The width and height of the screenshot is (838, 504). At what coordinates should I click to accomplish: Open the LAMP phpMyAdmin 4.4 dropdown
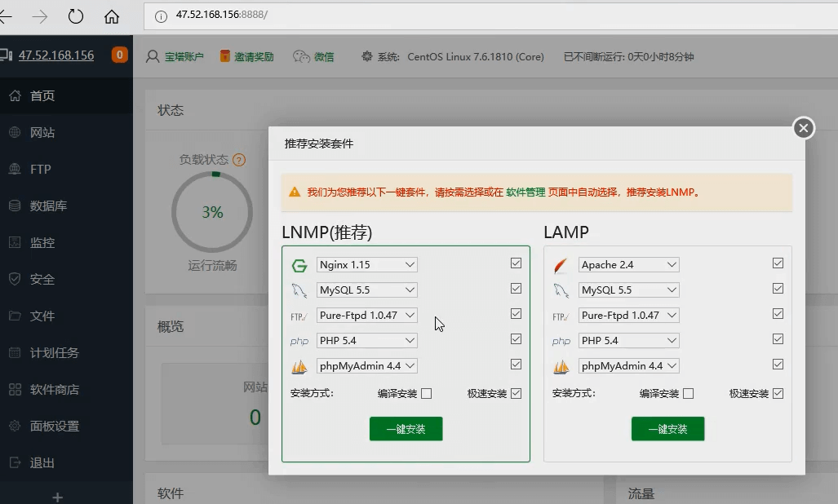pos(628,365)
